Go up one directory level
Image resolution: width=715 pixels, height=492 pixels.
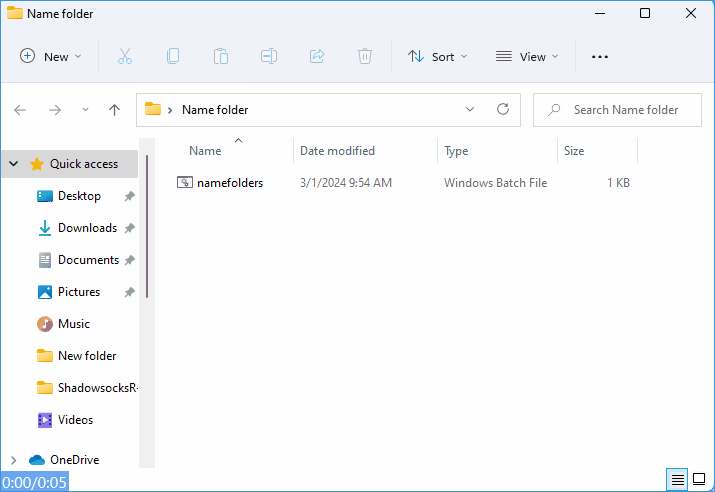pos(114,110)
